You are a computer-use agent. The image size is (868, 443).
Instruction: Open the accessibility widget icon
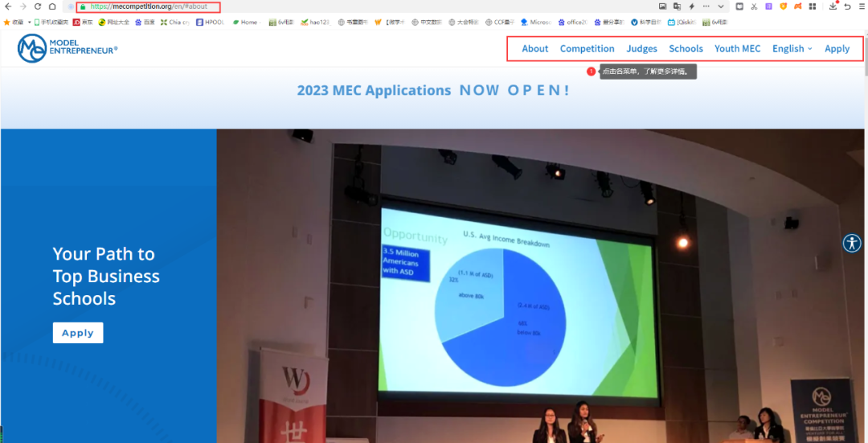(852, 244)
